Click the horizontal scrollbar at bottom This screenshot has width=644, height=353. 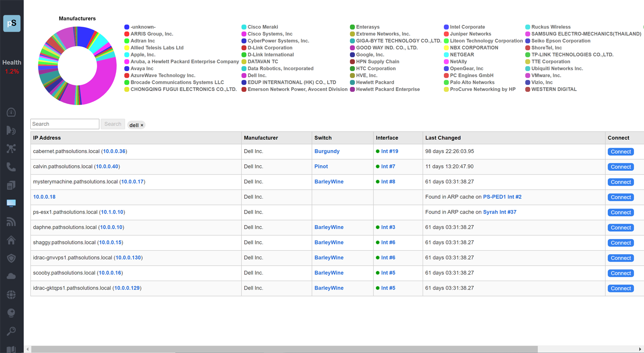284,349
